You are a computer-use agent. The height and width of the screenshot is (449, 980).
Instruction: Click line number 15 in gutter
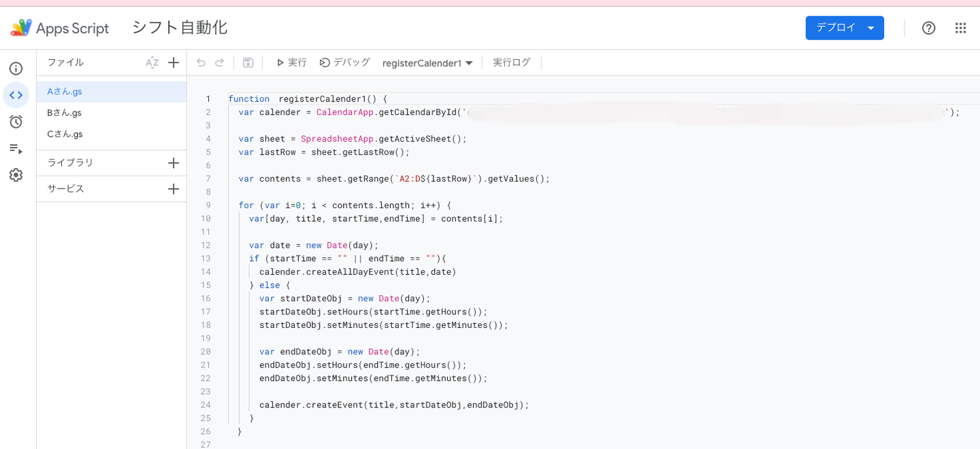(206, 286)
